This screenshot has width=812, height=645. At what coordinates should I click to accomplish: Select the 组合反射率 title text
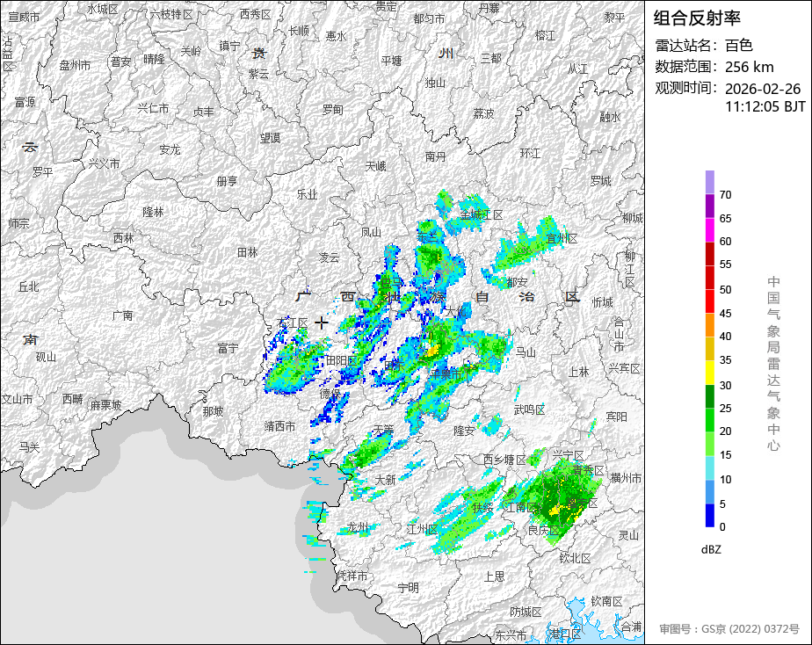point(697,18)
